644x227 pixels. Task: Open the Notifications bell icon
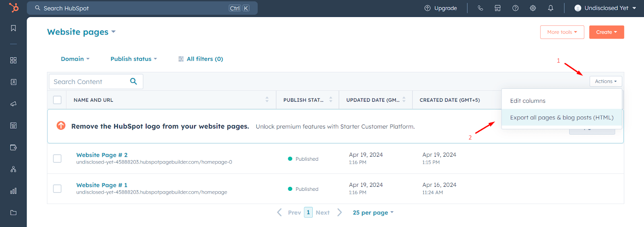click(551, 8)
